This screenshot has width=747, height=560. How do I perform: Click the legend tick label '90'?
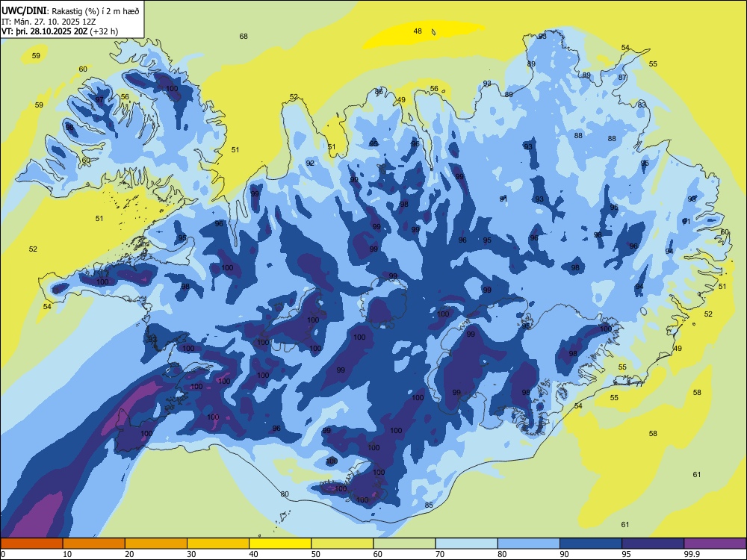point(565,554)
